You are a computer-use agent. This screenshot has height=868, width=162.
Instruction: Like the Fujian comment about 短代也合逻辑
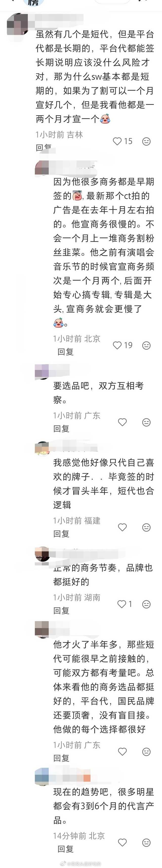click(122, 527)
